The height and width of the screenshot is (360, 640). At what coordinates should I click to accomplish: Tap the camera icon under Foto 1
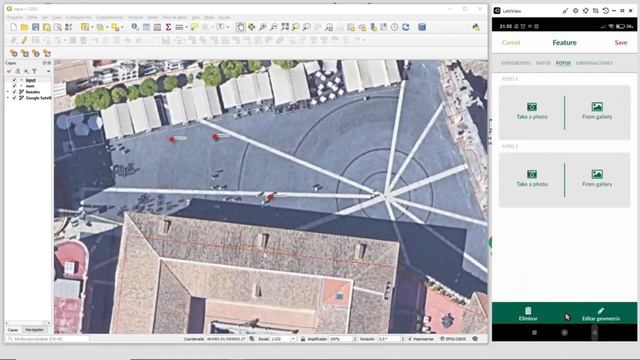[532, 107]
